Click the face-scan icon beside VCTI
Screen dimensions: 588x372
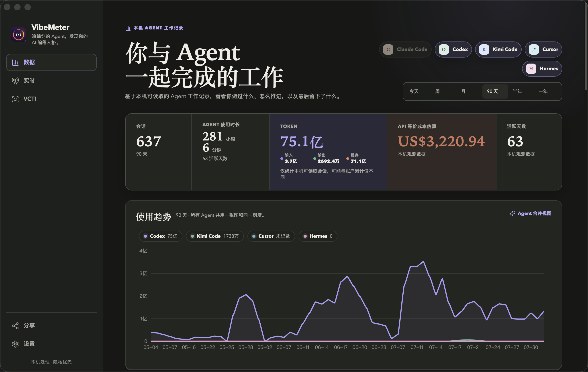15,99
